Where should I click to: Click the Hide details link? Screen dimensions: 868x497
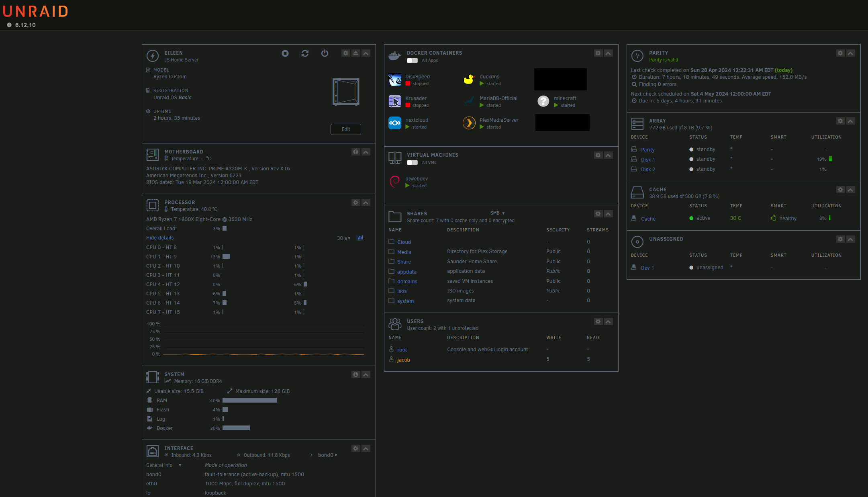click(160, 238)
